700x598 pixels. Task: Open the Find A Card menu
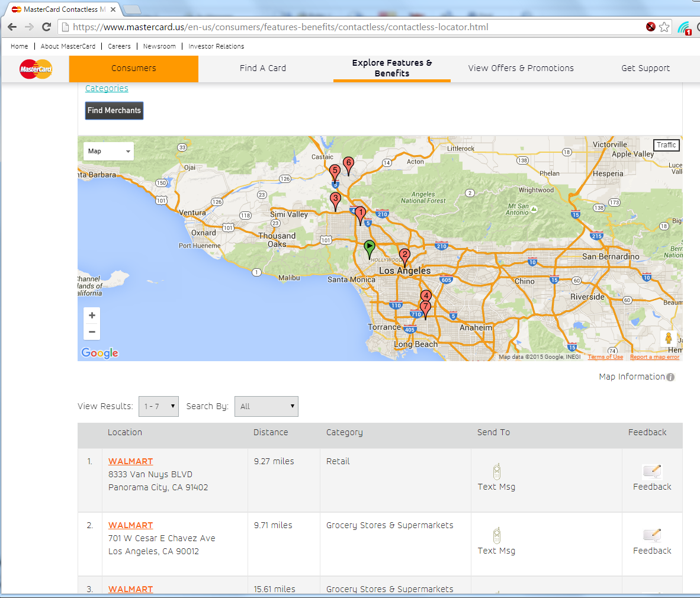(262, 68)
